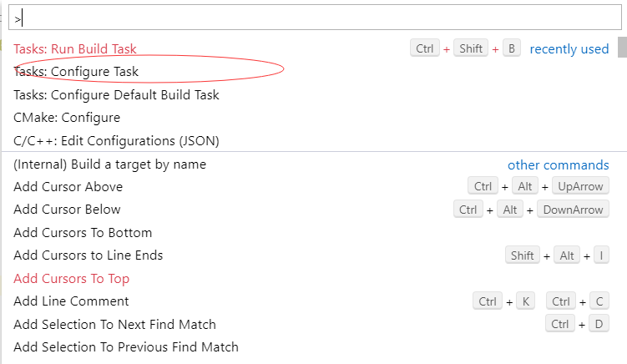
Task: Click the UpArrow keybinding label
Action: click(x=580, y=186)
